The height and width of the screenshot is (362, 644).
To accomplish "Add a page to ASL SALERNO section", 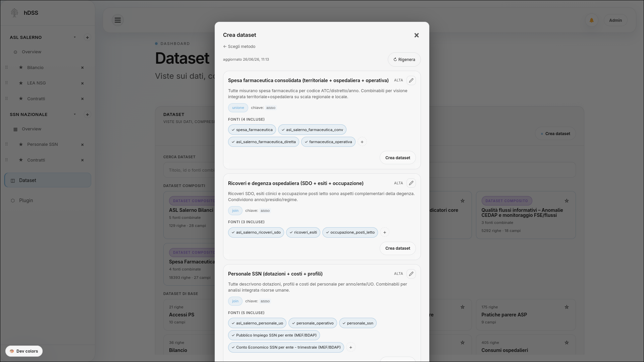I will 87,38.
